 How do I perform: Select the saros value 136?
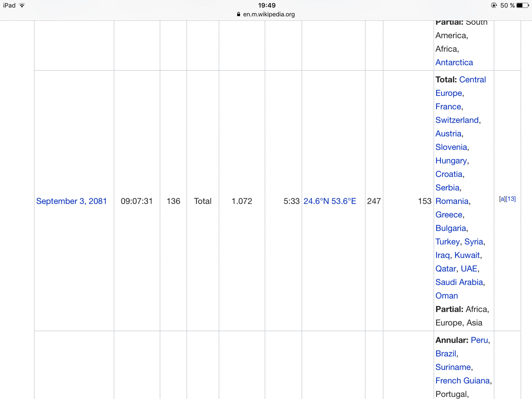pyautogui.click(x=173, y=201)
